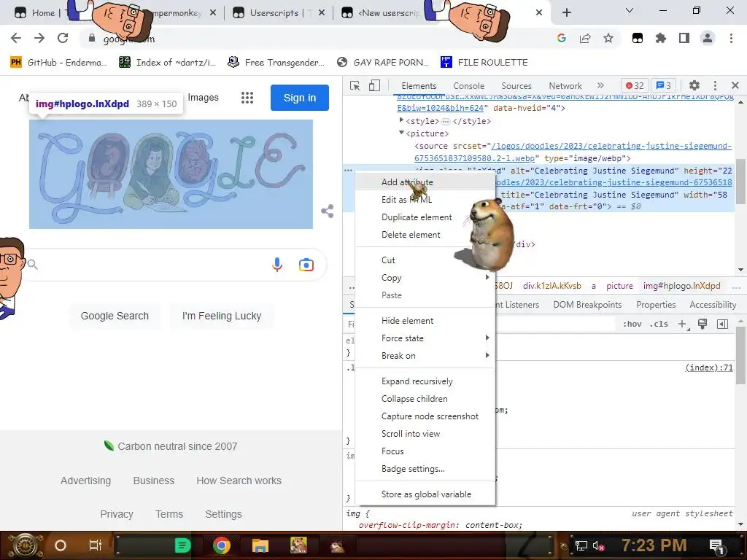This screenshot has width=747, height=560.
Task: Open the DOM Breakpoints pane
Action: (587, 305)
